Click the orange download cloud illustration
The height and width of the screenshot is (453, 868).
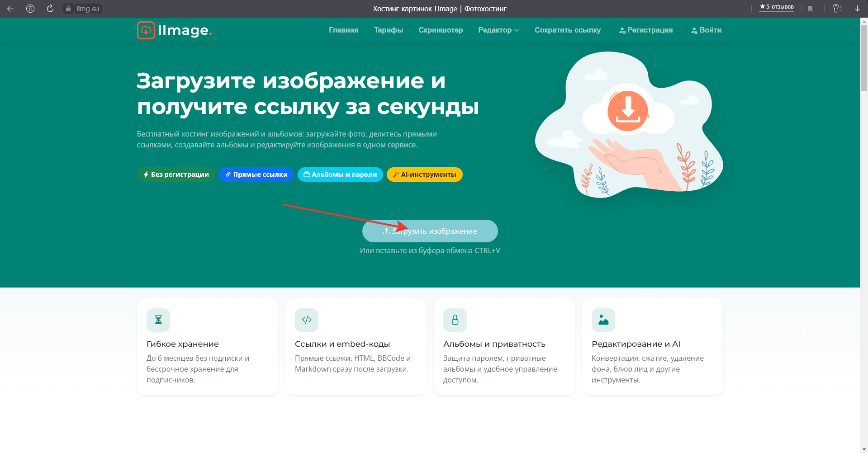click(x=628, y=111)
